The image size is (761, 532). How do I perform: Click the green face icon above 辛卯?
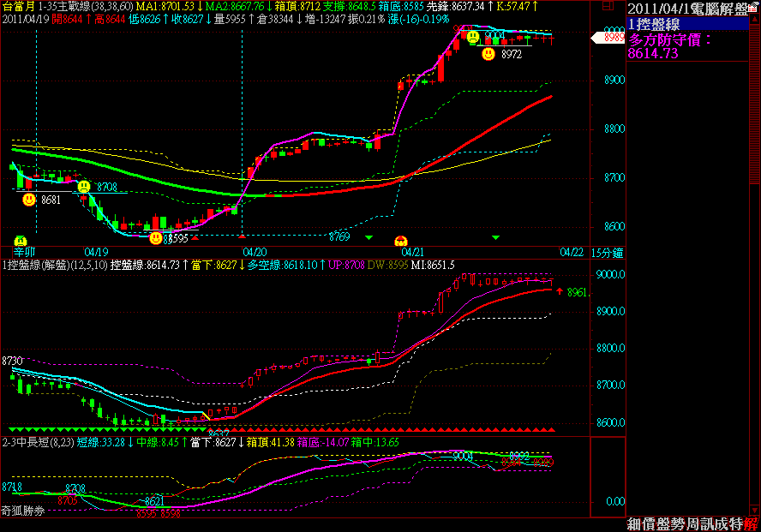click(20, 240)
